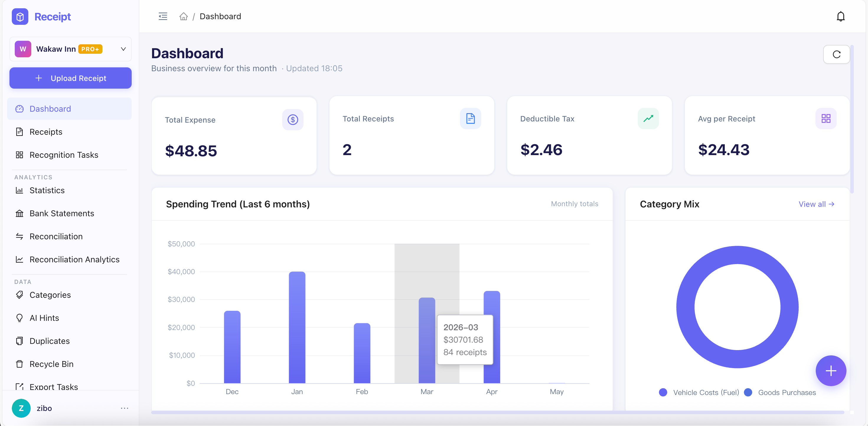Image resolution: width=868 pixels, height=426 pixels.
Task: Click the 84 receipts tooltip text
Action: tap(465, 352)
